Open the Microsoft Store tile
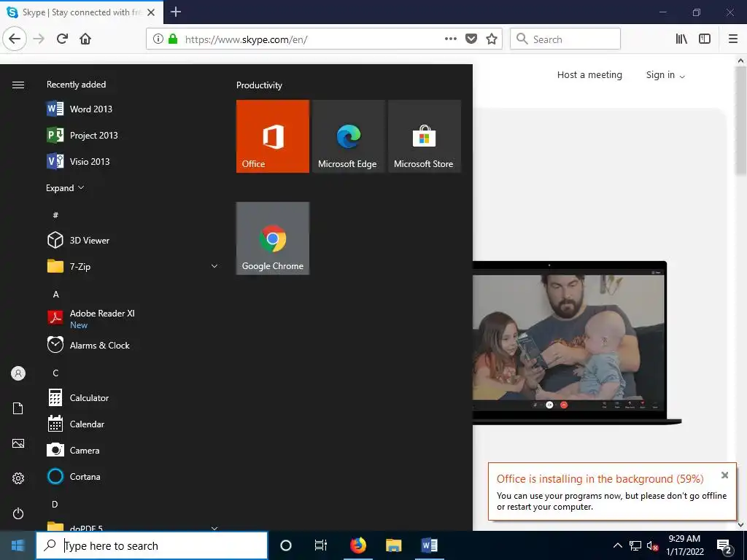747x560 pixels. coord(424,136)
